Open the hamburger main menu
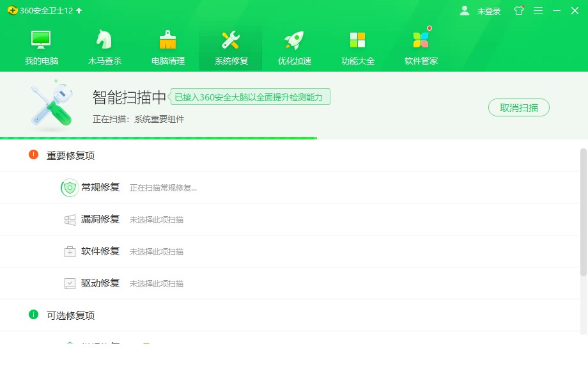The width and height of the screenshot is (588, 371). click(539, 11)
